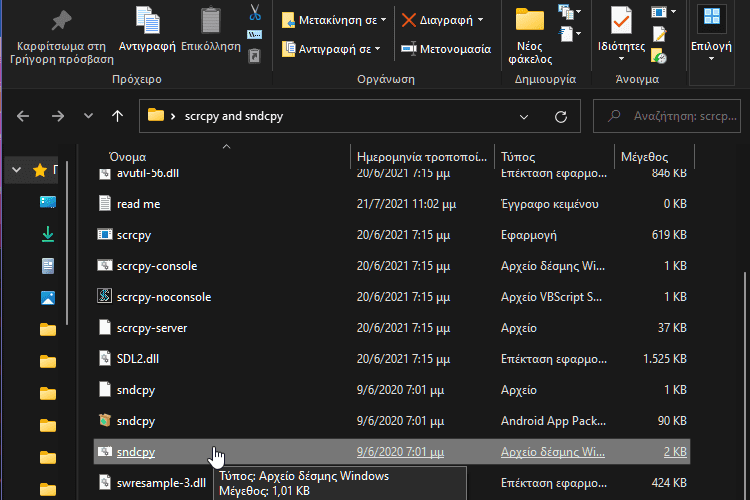Click the '37 KB' size cell
750x500 pixels.
672,328
